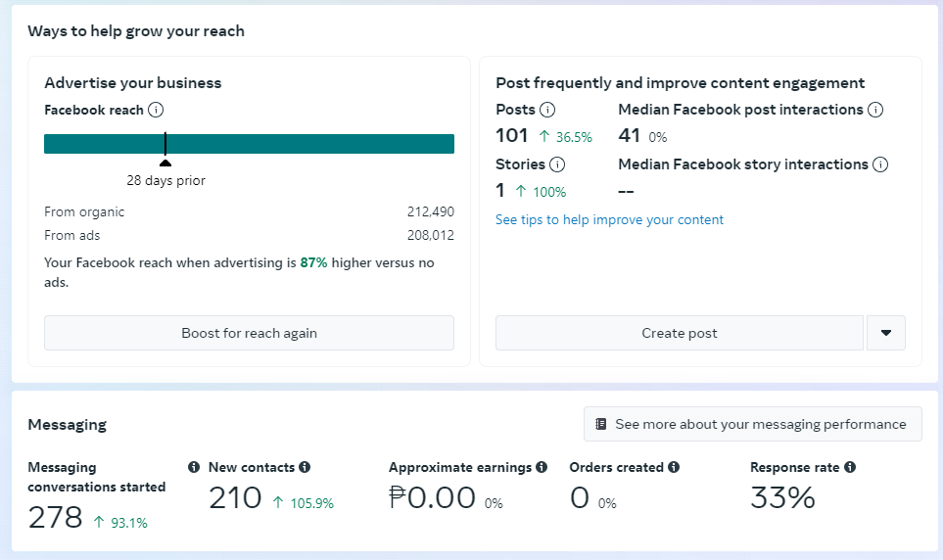Expand the dropdown arrow beside Create post
943x560 pixels.
(886, 333)
